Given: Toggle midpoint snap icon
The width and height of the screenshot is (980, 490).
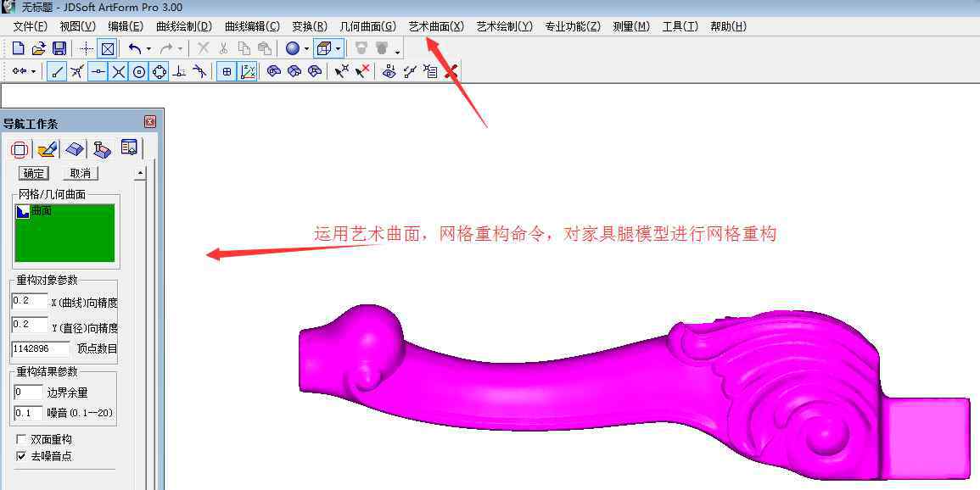Looking at the screenshot, I should [x=98, y=72].
